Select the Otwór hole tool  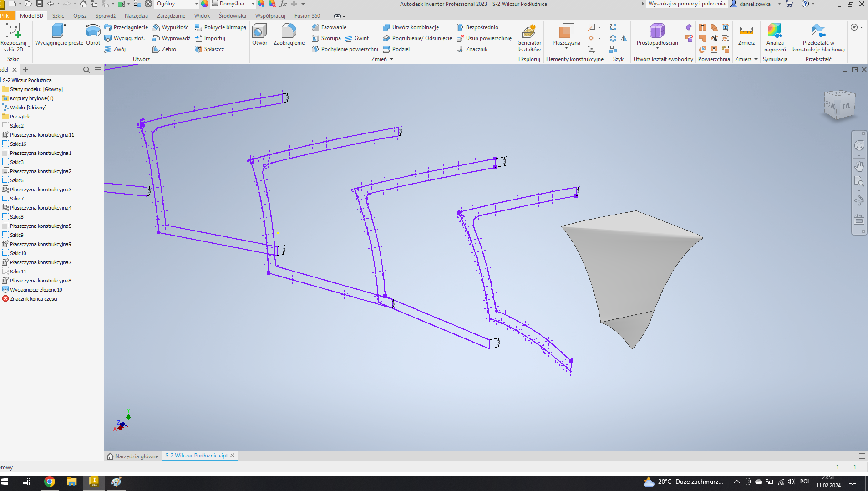tap(259, 35)
